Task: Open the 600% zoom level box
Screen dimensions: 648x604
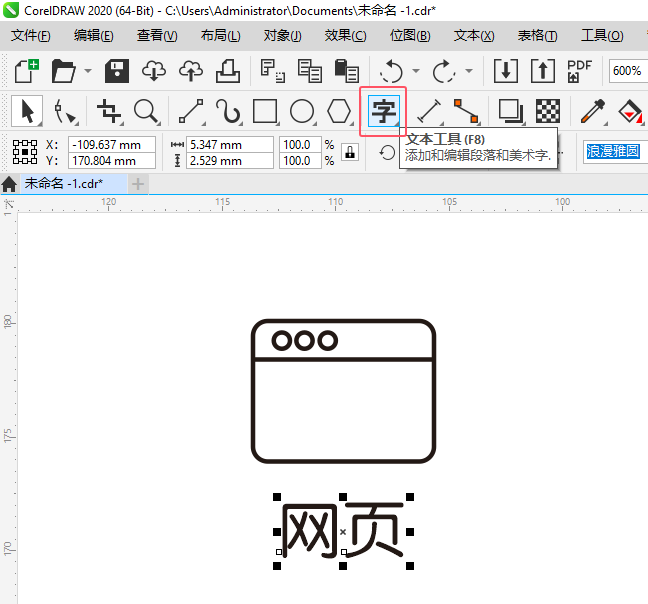Action: pyautogui.click(x=628, y=71)
